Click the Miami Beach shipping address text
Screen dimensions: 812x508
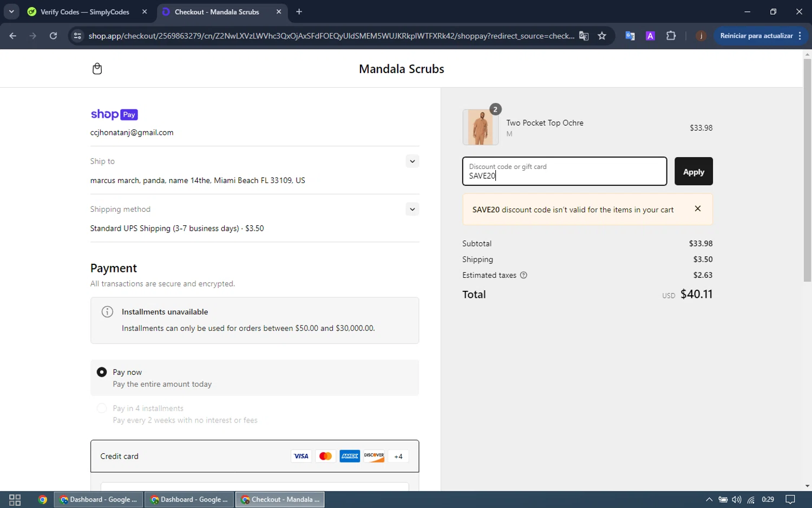tap(198, 180)
